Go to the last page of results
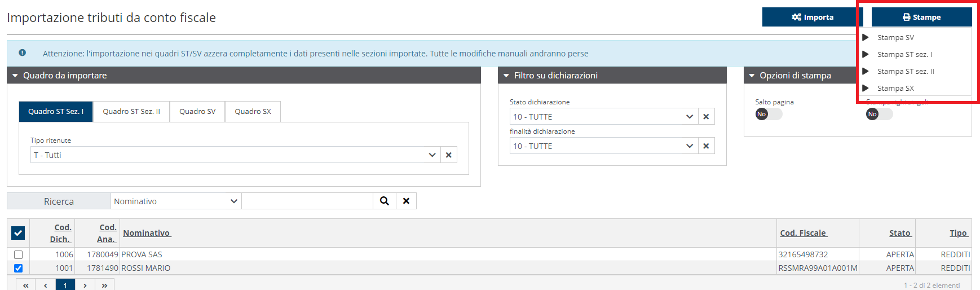 (x=104, y=285)
